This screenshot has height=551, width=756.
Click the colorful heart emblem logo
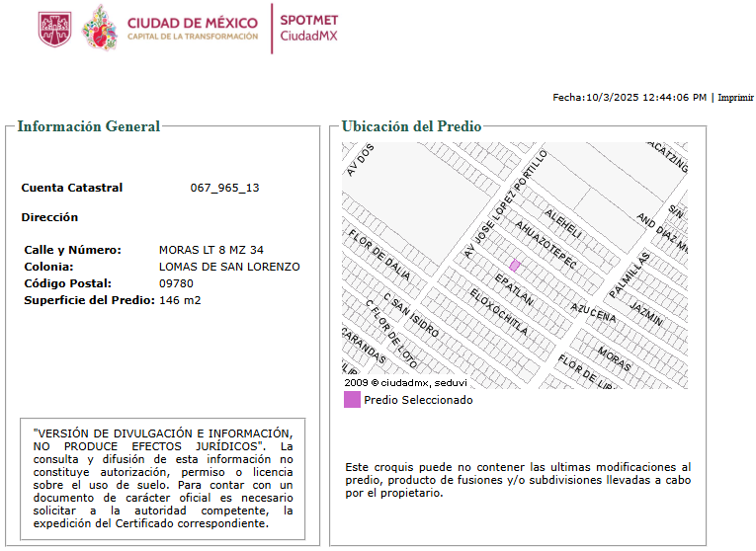100,28
